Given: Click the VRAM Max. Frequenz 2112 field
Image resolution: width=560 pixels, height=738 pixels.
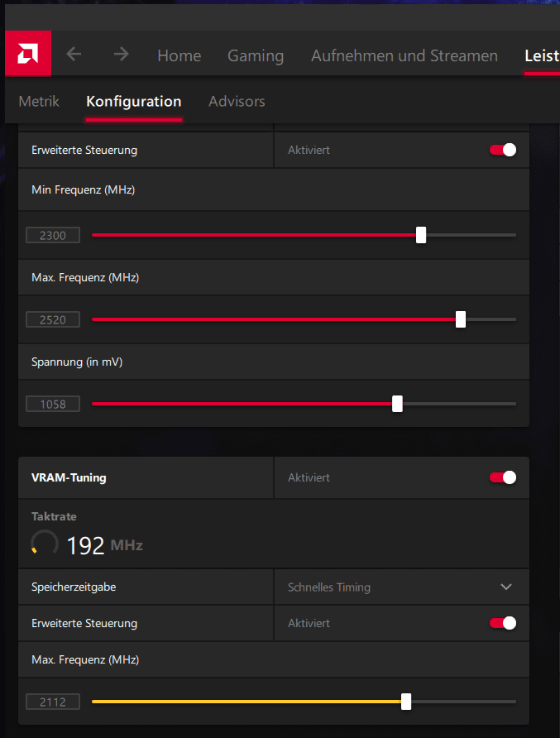Looking at the screenshot, I should pos(53,702).
